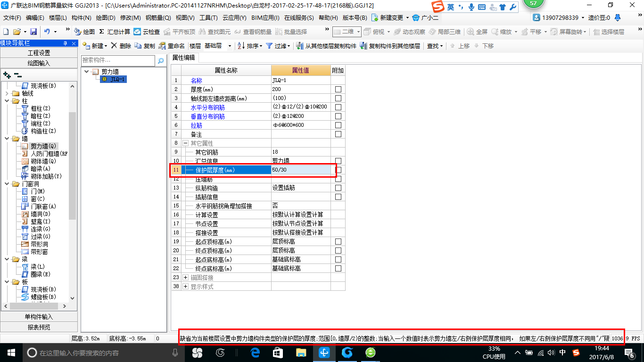Copy component using 复制 icon

coord(145,46)
